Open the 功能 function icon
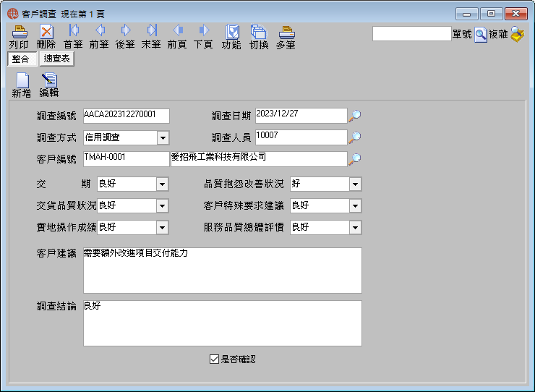This screenshot has height=392, width=535. tap(232, 31)
